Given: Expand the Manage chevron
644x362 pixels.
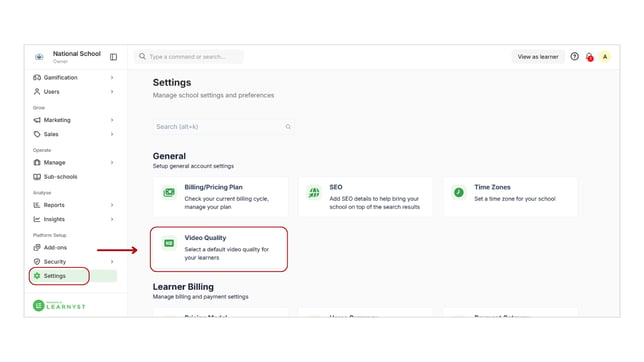Looking at the screenshot, I should click(x=112, y=162).
